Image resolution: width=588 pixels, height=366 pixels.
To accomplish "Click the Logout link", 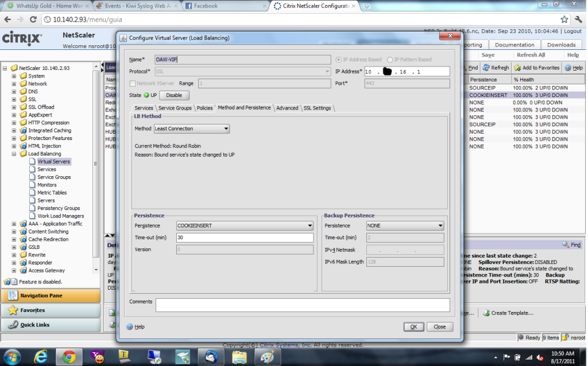I will (573, 31).
